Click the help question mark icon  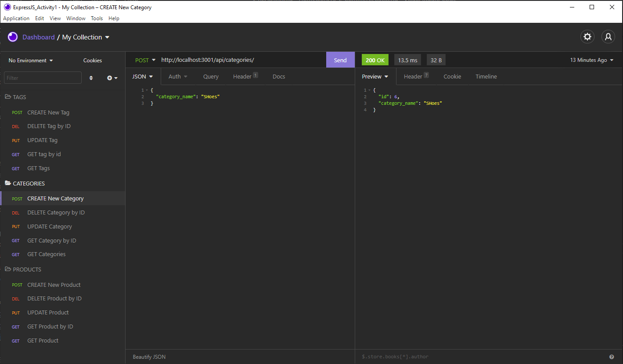[611, 357]
